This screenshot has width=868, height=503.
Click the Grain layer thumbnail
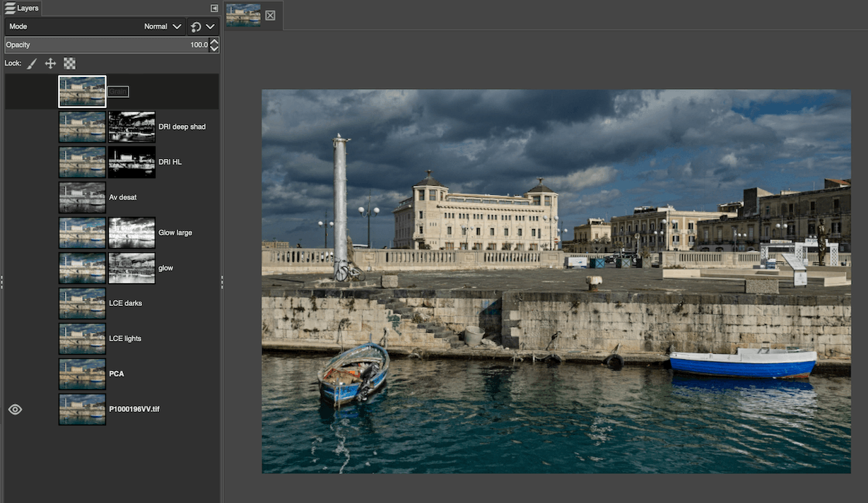click(x=82, y=91)
